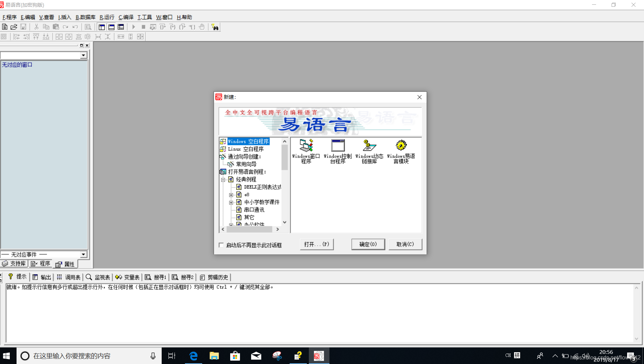Click the make same width icon
644x364 pixels.
121,36
